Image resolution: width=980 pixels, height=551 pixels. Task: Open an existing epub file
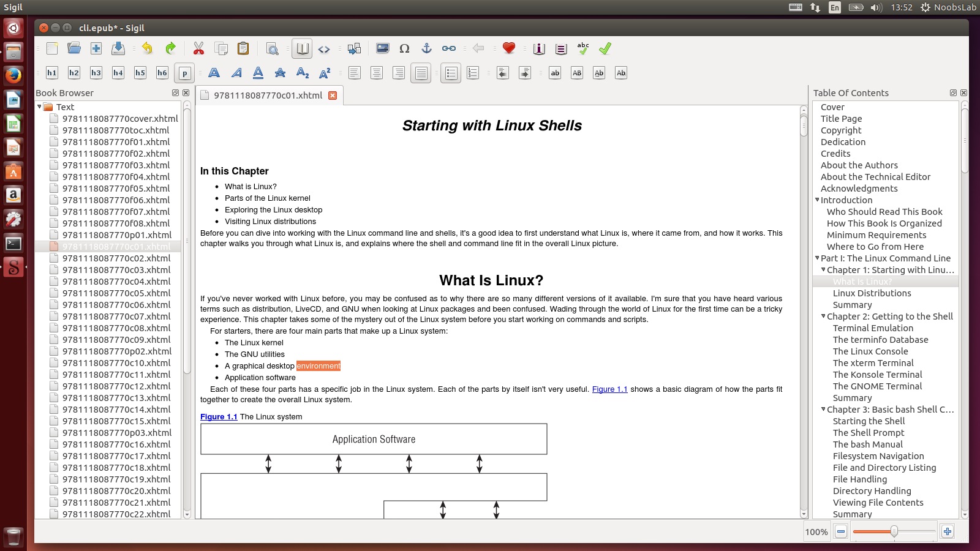[x=74, y=48]
